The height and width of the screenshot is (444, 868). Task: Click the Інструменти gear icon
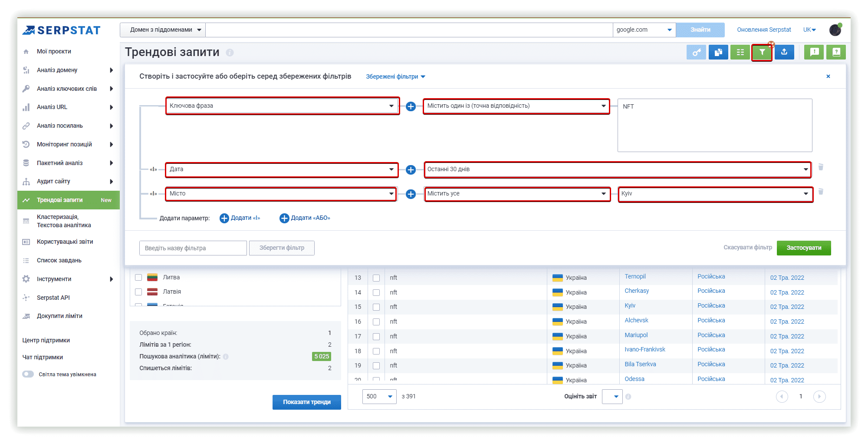tap(26, 279)
